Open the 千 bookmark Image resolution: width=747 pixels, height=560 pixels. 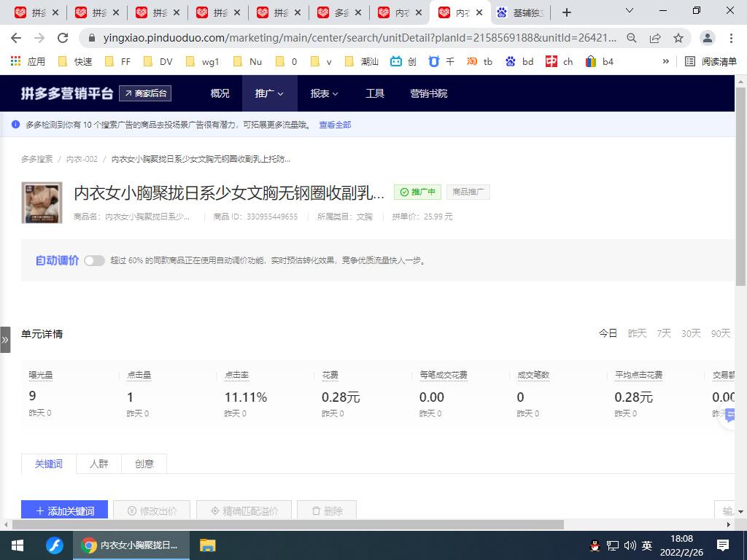(x=441, y=61)
